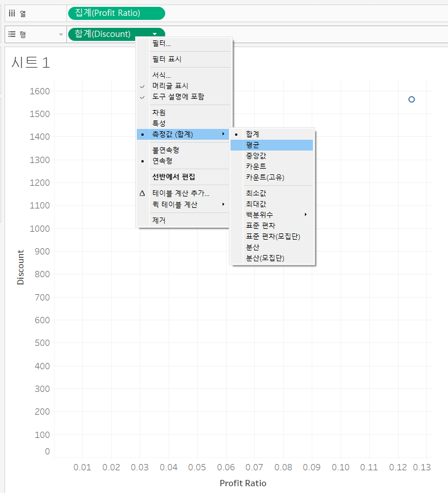Click 제거 to remove the field
448x493 pixels.
(184, 220)
